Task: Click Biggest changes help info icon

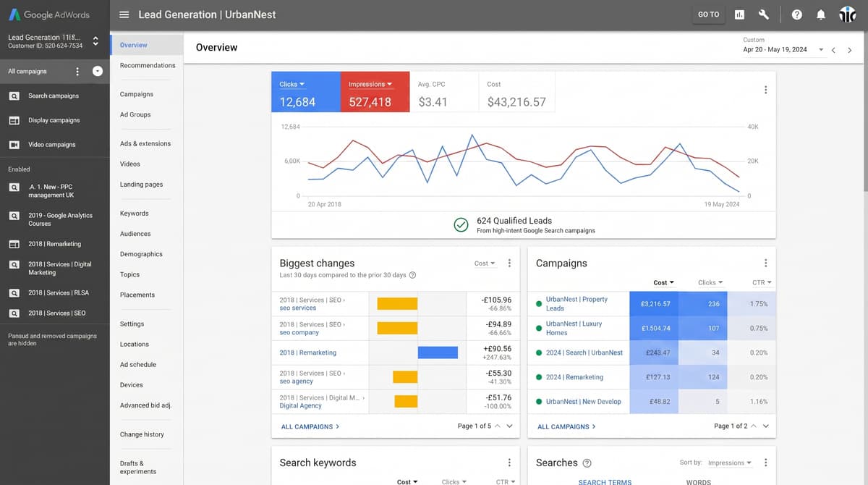Action: 412,275
